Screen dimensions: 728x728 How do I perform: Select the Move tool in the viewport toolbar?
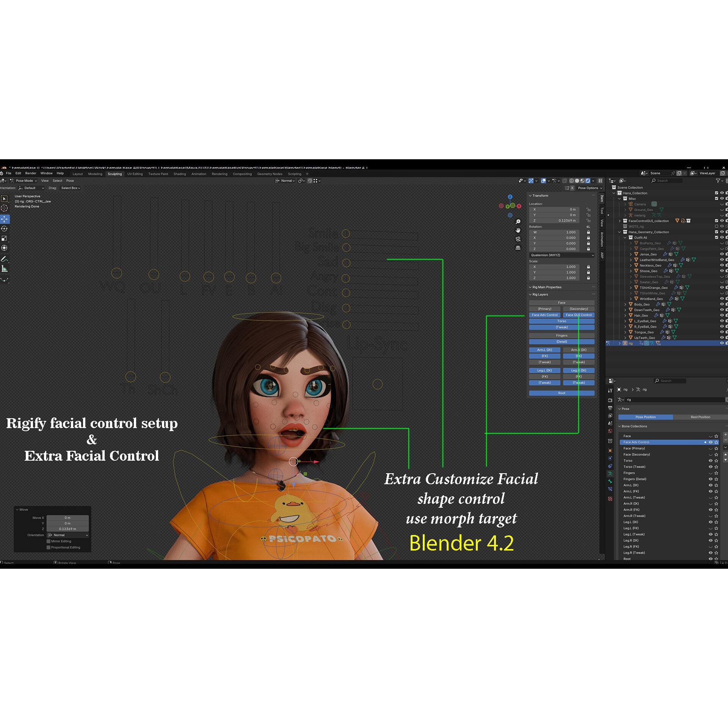[x=5, y=219]
